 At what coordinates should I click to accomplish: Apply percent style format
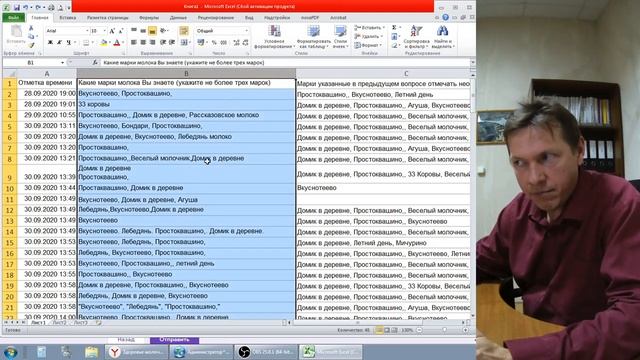214,42
